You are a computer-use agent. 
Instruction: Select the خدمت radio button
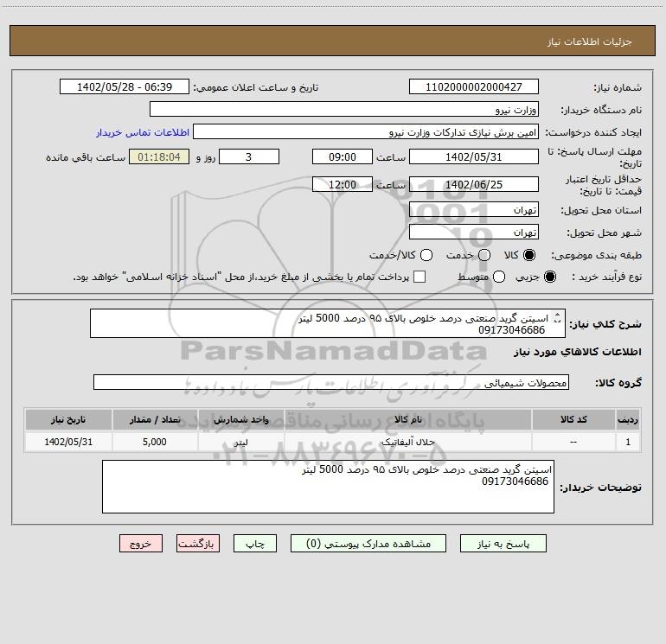[484, 255]
